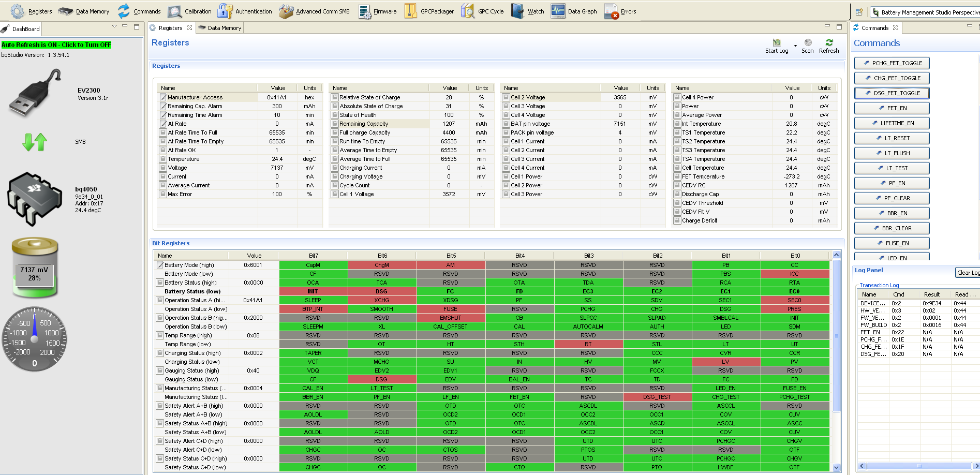Toggle the Battery Status (high) row box
Viewport: 980px width, 475px height.
tap(160, 283)
